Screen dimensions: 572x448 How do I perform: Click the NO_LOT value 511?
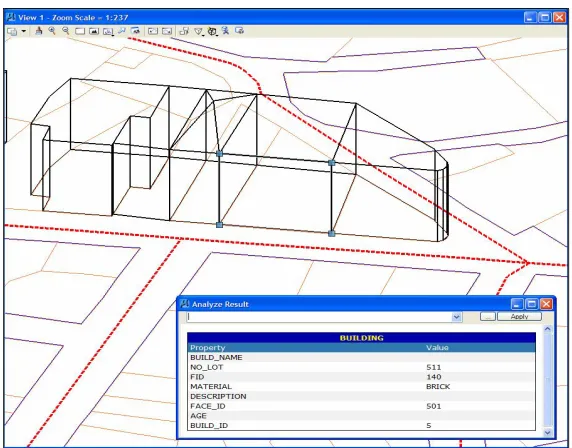(433, 367)
